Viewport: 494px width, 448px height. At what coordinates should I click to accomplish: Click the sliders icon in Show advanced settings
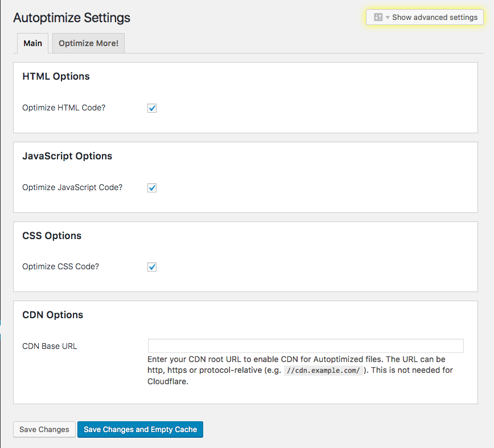(378, 17)
